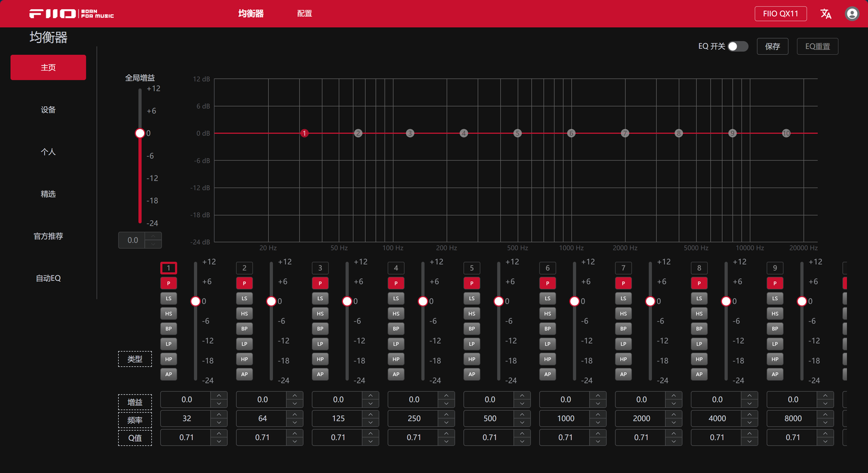The image size is (868, 473).
Task: Click the FiiO logo in the header
Action: (72, 13)
